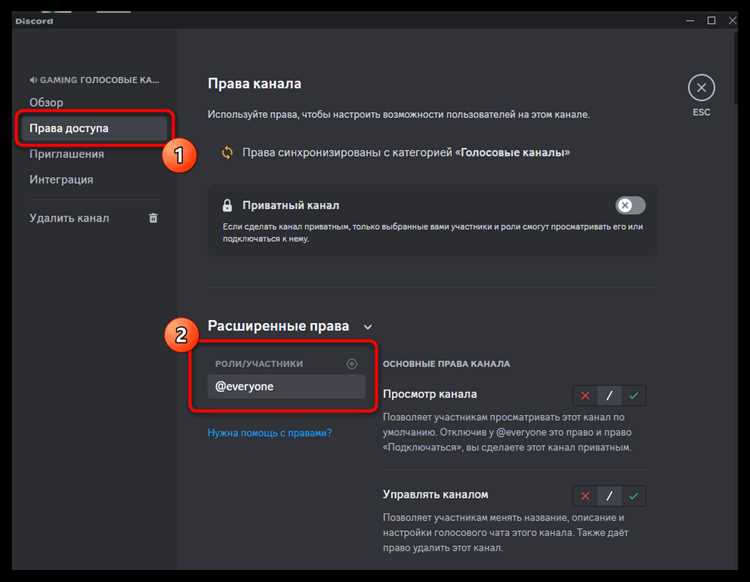Collapse the Расширенные права chevron
This screenshot has width=750, height=582.
[367, 327]
